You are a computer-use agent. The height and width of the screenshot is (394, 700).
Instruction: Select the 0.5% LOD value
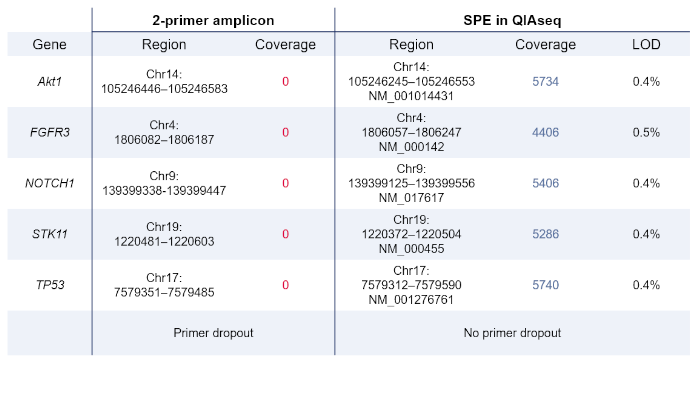pos(646,133)
